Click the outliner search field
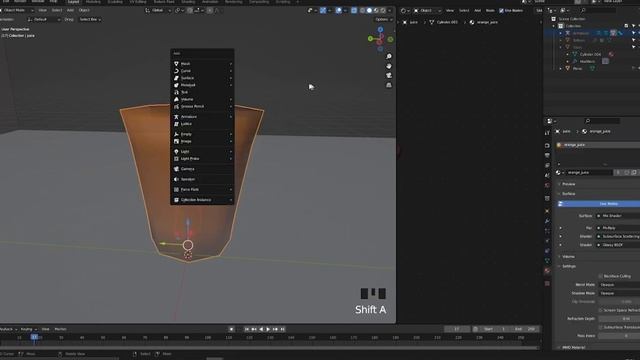 (597, 10)
